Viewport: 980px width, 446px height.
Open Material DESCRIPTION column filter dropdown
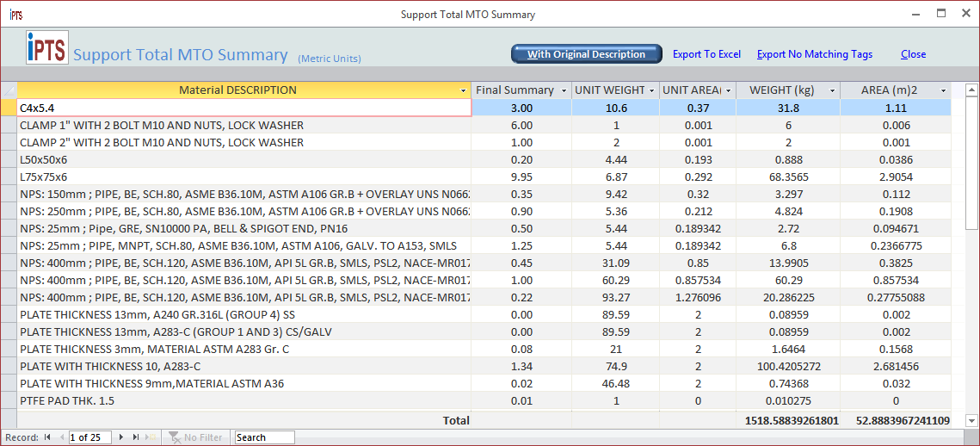click(x=463, y=90)
